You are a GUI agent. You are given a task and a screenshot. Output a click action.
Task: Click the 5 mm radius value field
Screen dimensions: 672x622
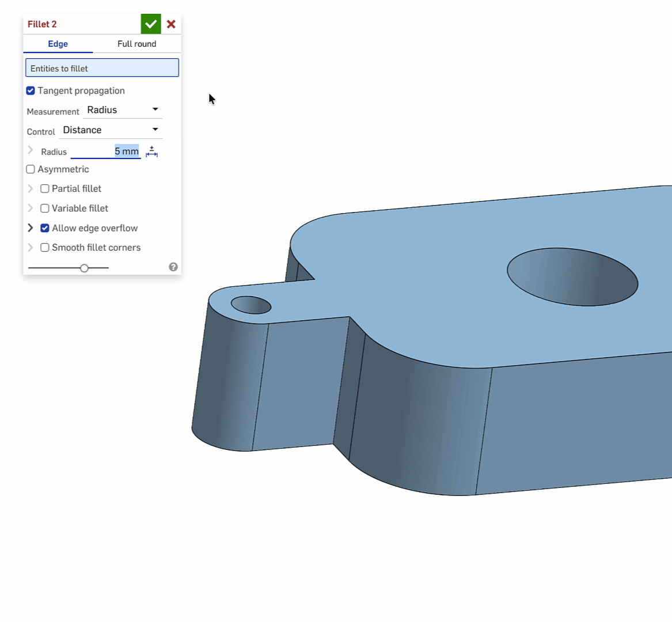click(x=106, y=151)
